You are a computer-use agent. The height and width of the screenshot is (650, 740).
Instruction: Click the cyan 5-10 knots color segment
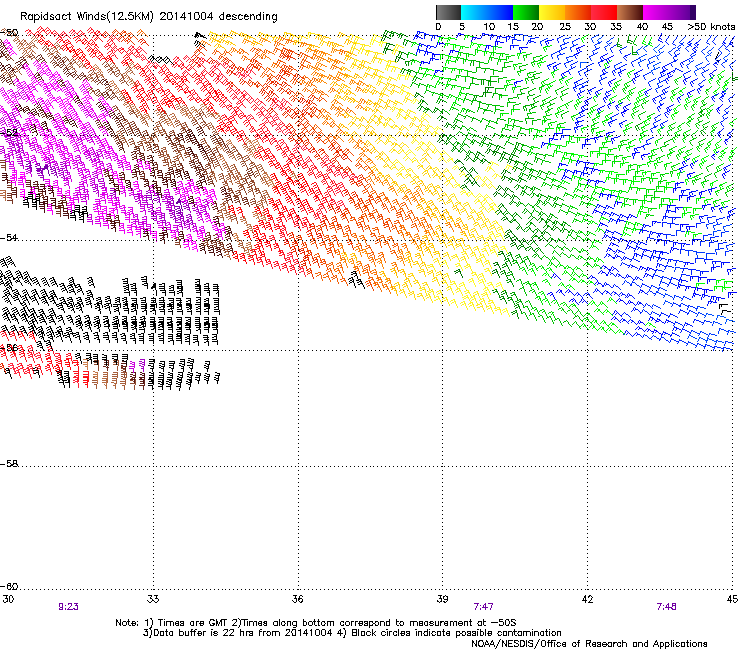click(474, 12)
